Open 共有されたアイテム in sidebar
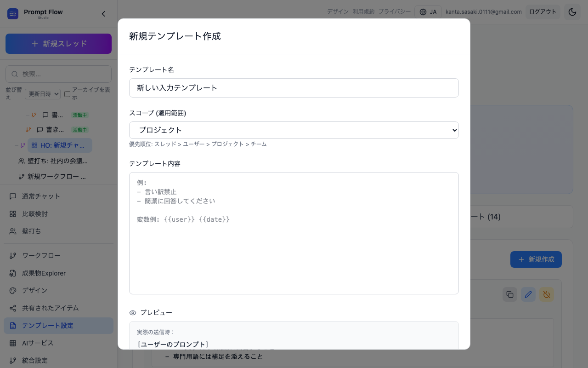This screenshot has width=588, height=368. click(x=58, y=308)
